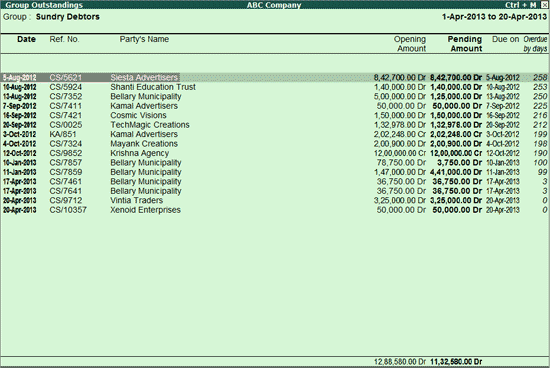
Task: Select the Siesta Advertisers row
Action: (275, 78)
